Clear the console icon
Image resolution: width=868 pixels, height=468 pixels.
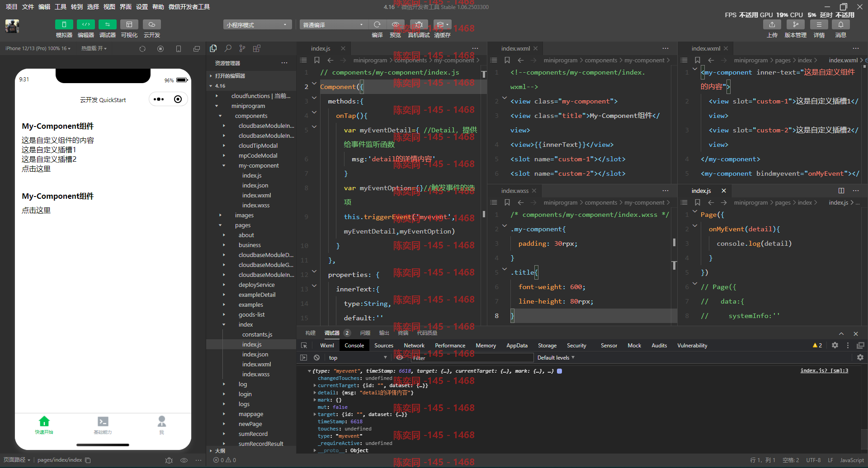[317, 357]
